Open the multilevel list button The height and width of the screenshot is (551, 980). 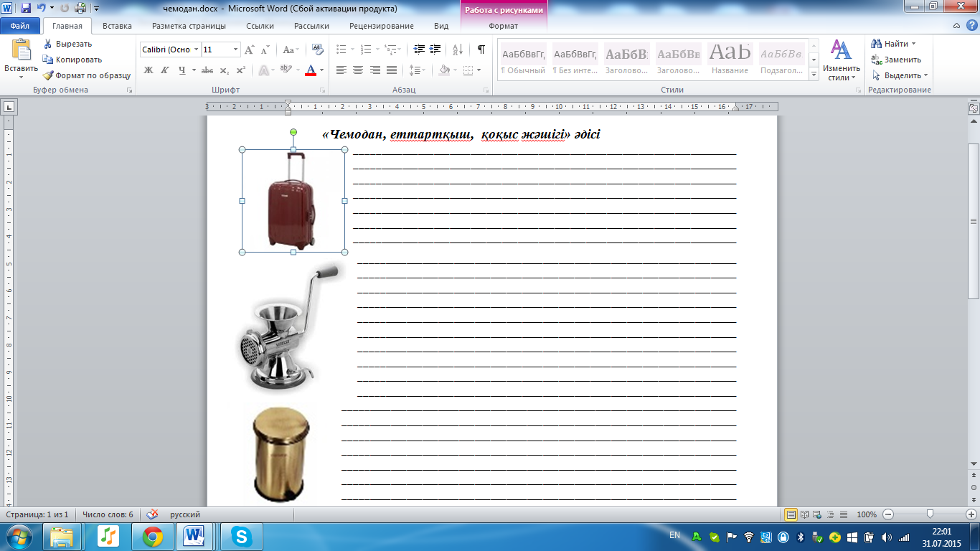click(392, 50)
